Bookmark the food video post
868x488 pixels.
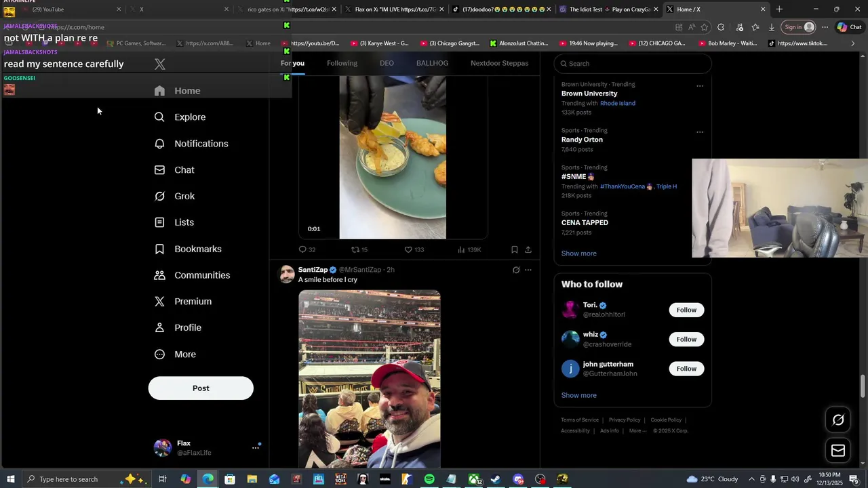pyautogui.click(x=514, y=249)
